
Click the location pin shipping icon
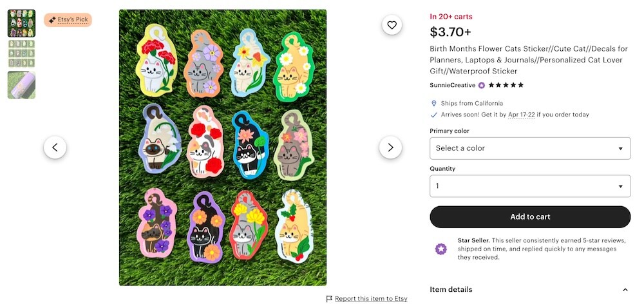pos(433,103)
